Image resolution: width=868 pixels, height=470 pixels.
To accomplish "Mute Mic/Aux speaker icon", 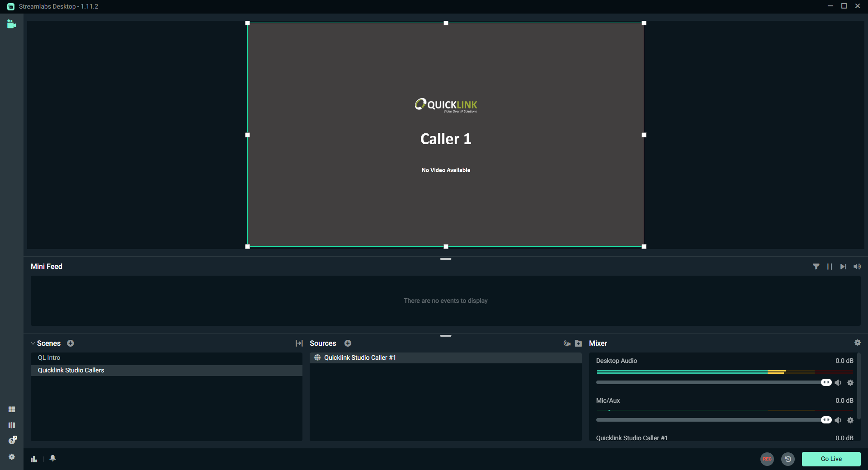I will tap(838, 420).
